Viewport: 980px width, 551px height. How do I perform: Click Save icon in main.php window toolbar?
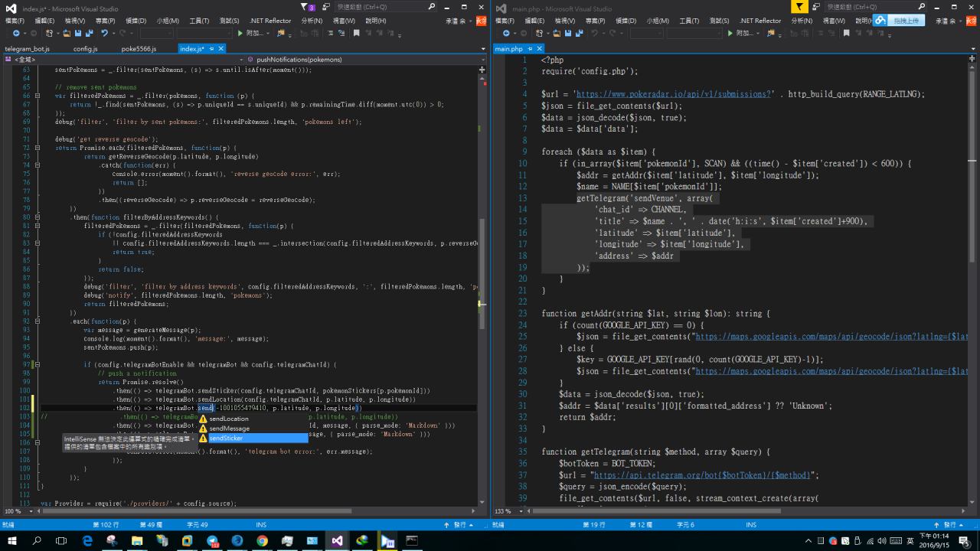[567, 34]
